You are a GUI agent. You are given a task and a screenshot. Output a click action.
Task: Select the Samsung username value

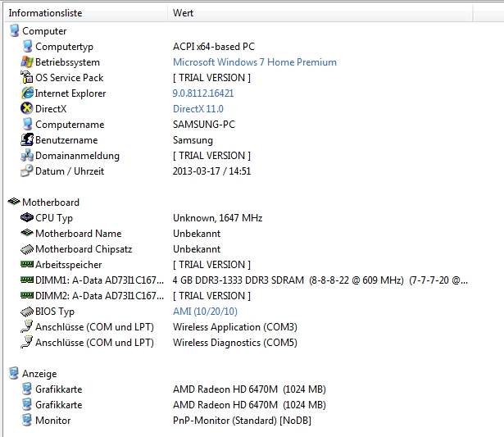pos(193,140)
